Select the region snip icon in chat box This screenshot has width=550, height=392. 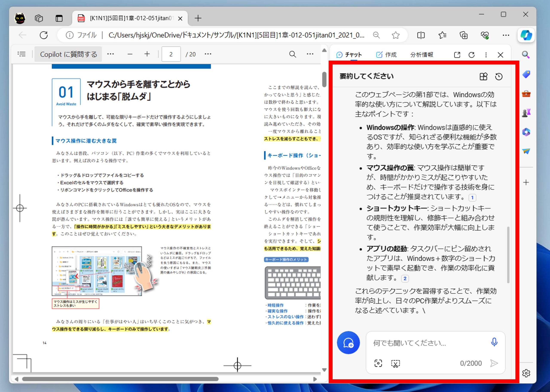[396, 363]
